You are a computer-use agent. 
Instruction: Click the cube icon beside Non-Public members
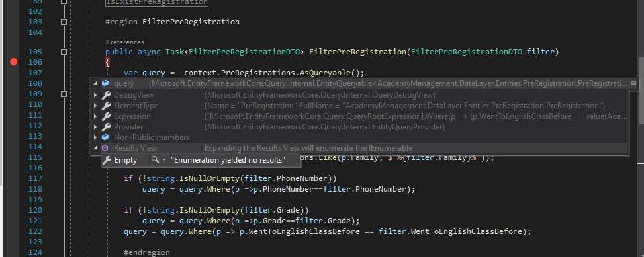[x=105, y=137]
